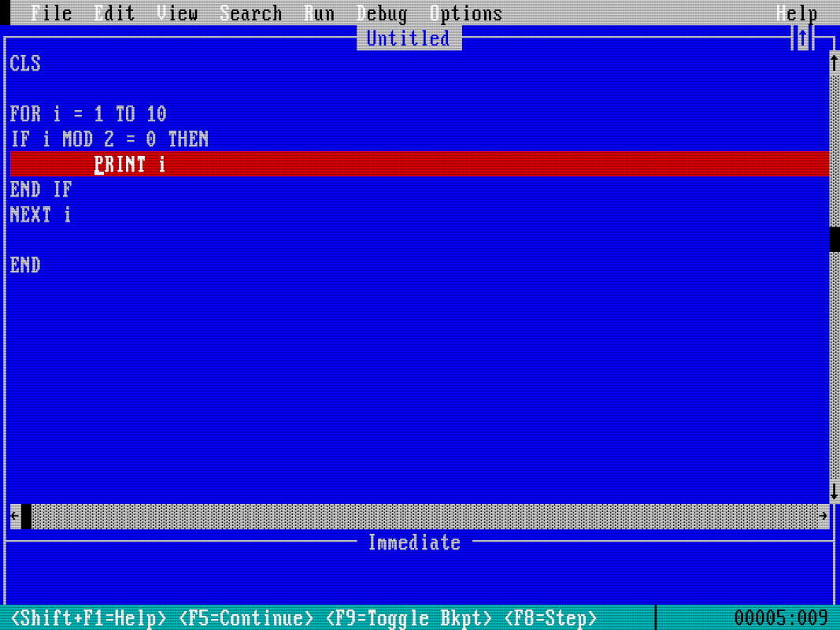
Task: Click F8=Step in the status bar
Action: [551, 618]
